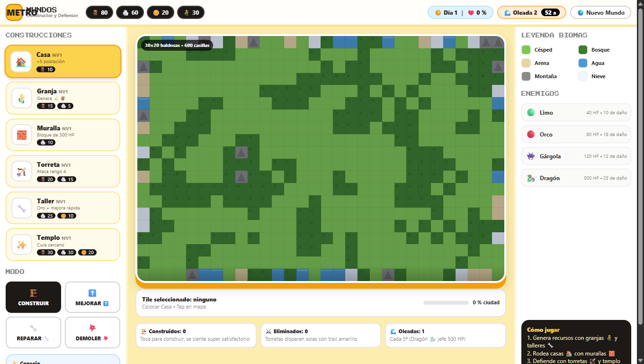644x364 pixels.
Task: Click the 'Cómo jugar' heading
Action: [543, 330]
